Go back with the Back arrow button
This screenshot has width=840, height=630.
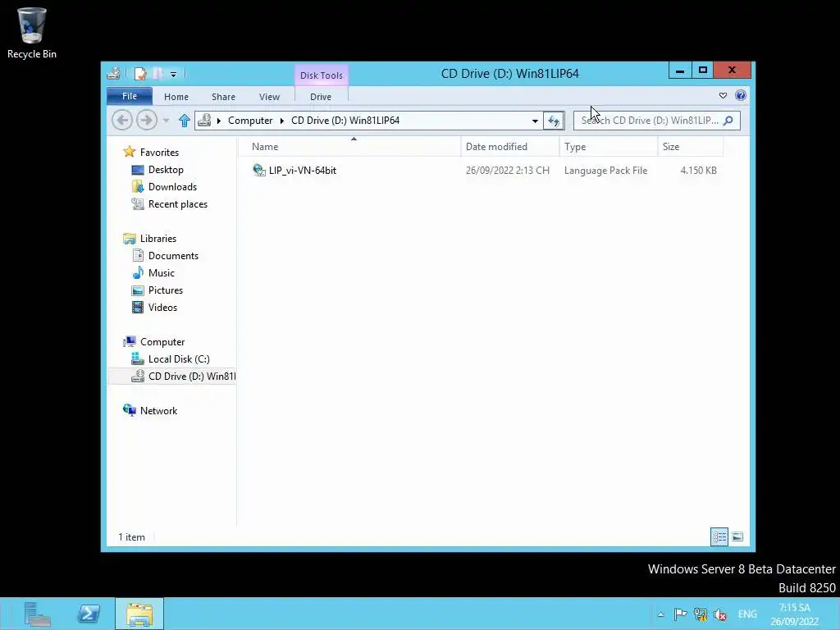(x=122, y=120)
